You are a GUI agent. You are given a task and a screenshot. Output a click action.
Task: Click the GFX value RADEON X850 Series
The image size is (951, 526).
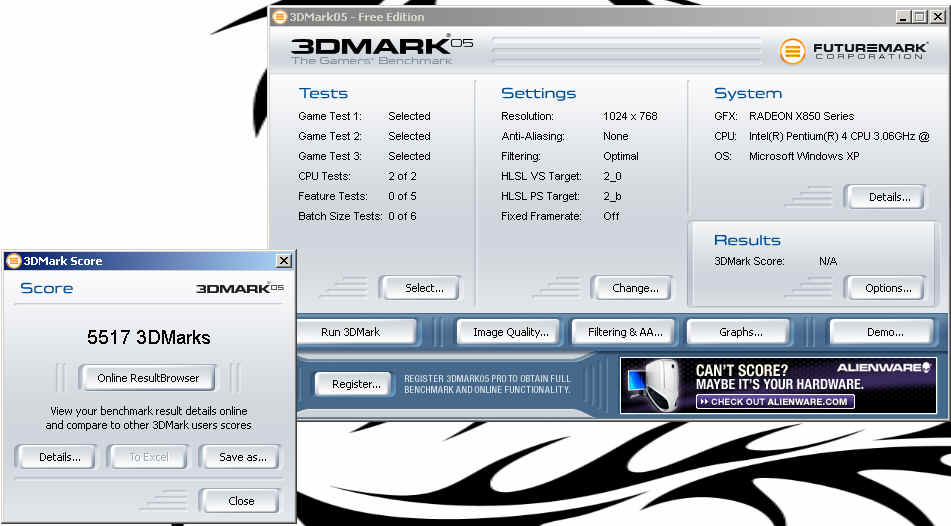801,116
